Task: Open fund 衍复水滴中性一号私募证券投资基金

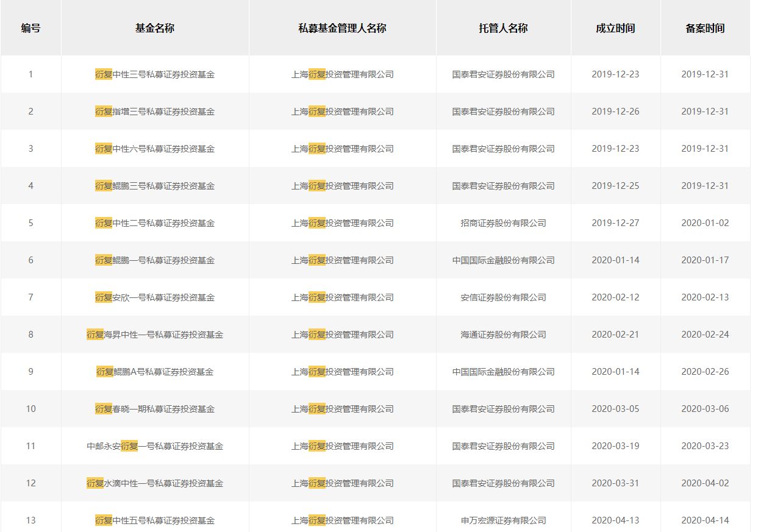Action: tap(155, 483)
